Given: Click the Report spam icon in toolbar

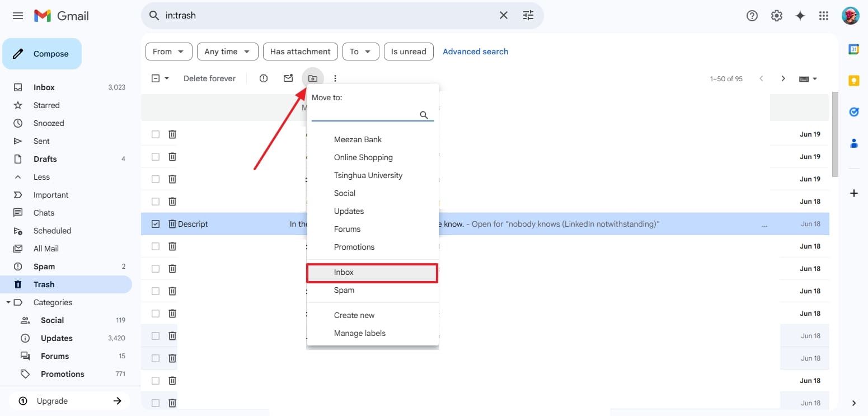Looking at the screenshot, I should [263, 78].
